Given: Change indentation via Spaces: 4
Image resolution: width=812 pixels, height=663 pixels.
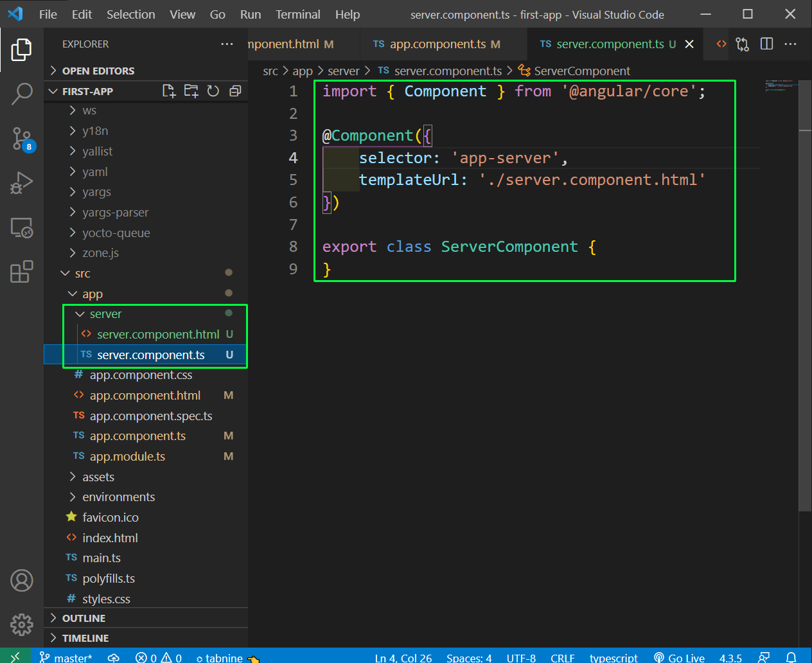Looking at the screenshot, I should pyautogui.click(x=469, y=657).
